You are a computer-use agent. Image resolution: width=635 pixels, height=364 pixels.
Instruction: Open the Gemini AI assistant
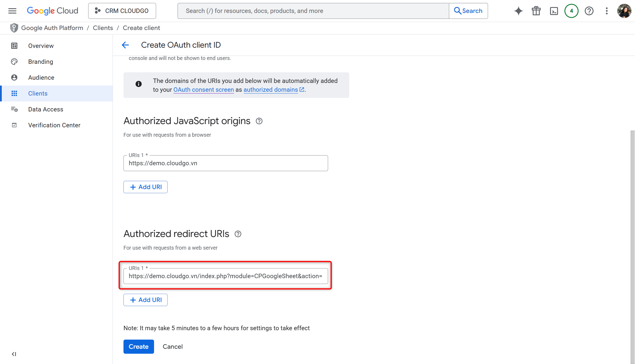pyautogui.click(x=518, y=11)
